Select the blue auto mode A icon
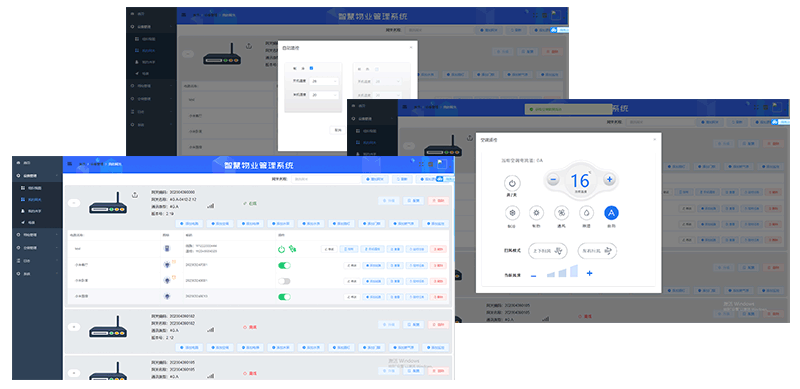The image size is (800, 389). click(x=611, y=213)
